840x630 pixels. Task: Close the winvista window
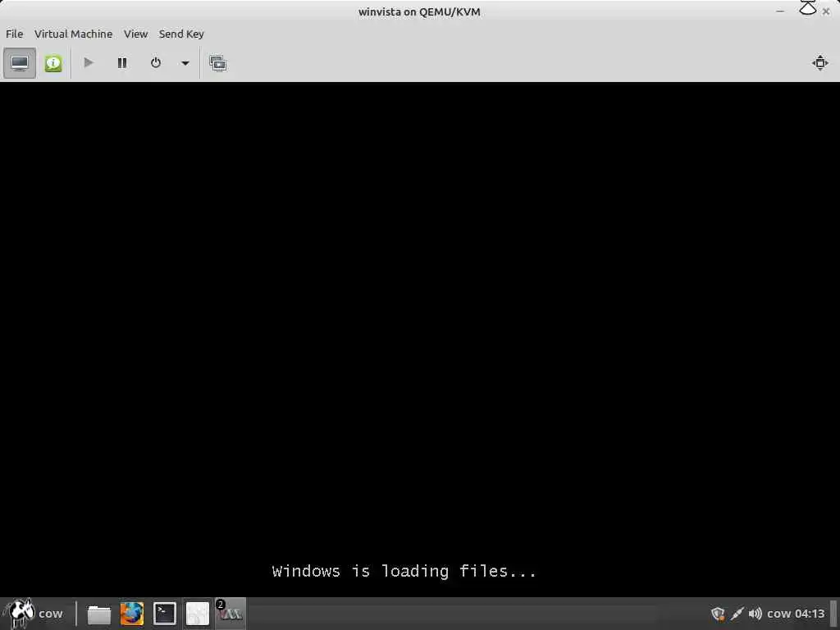(825, 11)
